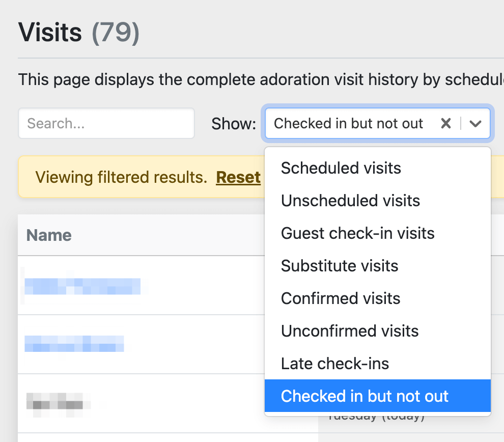The width and height of the screenshot is (504, 442).
Task: Pick Guest check-in visits filter
Action: tap(357, 233)
